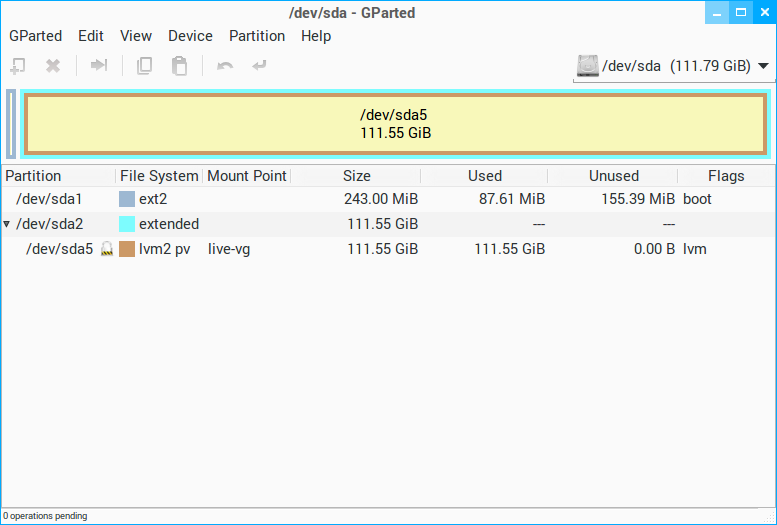Click the Apply all operations icon
This screenshot has height=525, width=777.
[259, 66]
